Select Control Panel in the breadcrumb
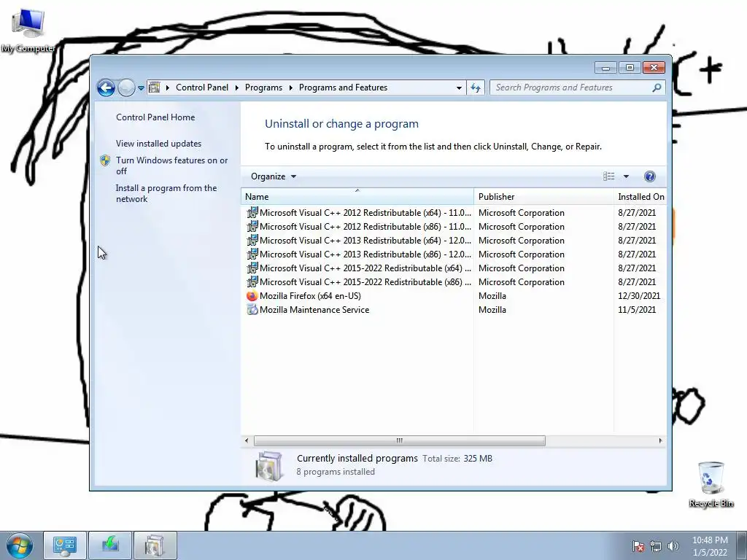Screen dimensions: 747x560 coord(202,87)
